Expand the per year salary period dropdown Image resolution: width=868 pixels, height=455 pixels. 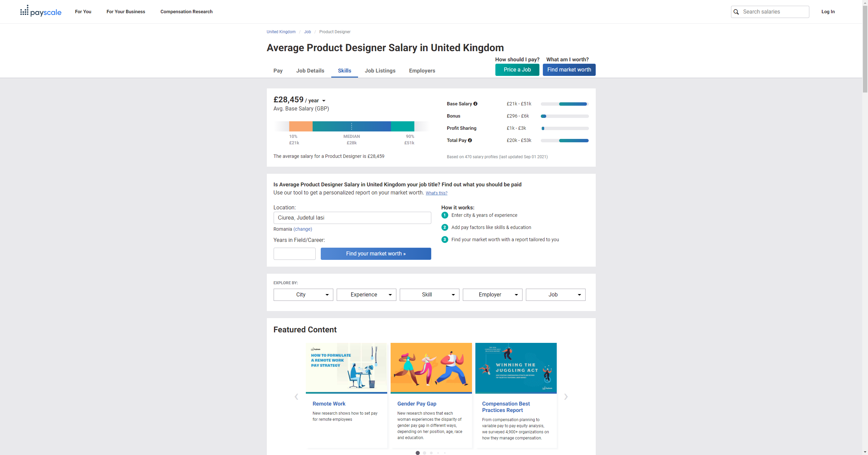[x=323, y=101]
